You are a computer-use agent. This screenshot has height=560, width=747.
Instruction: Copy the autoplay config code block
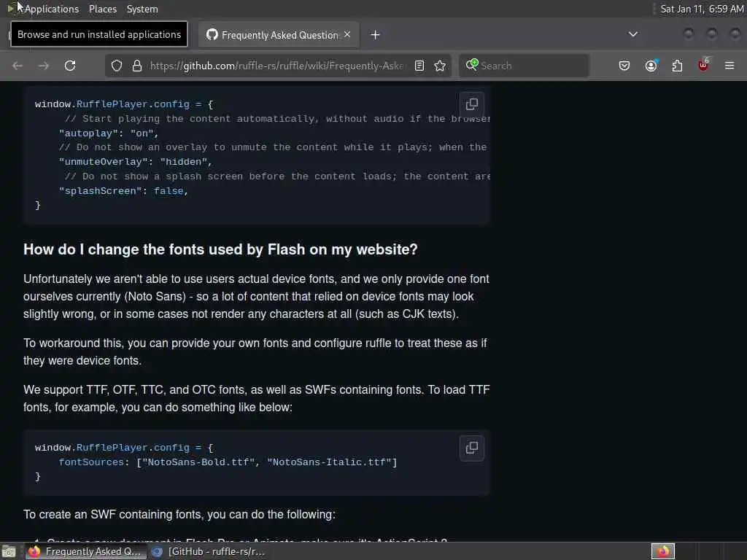[472, 104]
